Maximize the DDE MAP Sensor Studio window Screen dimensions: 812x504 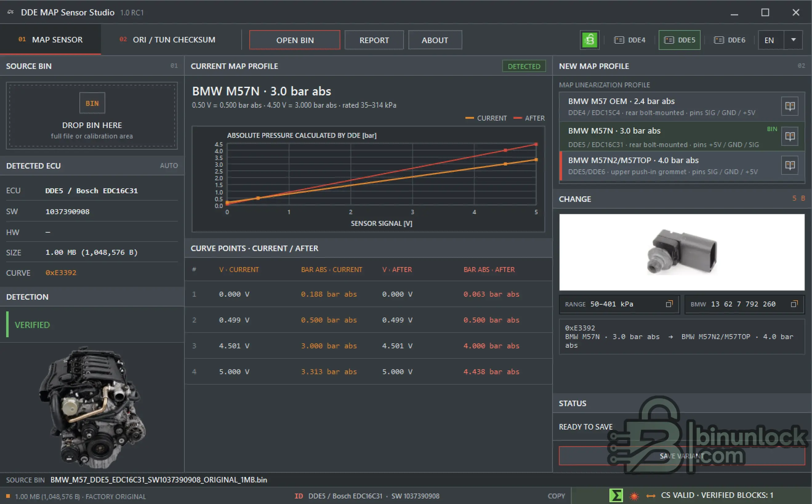765,13
